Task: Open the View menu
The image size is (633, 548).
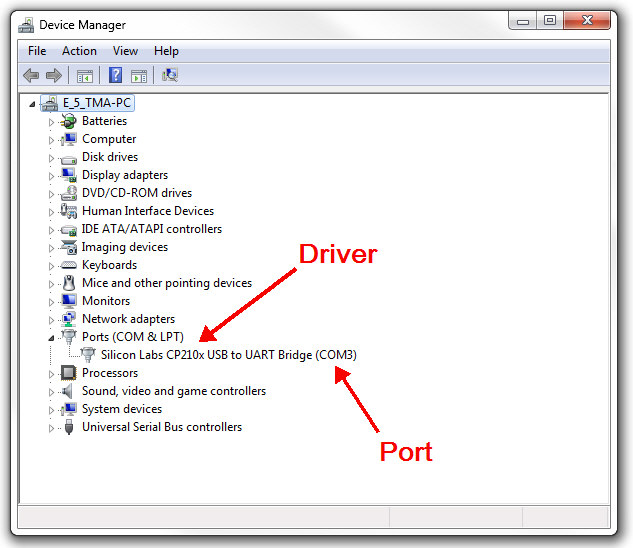Action: coord(125,51)
